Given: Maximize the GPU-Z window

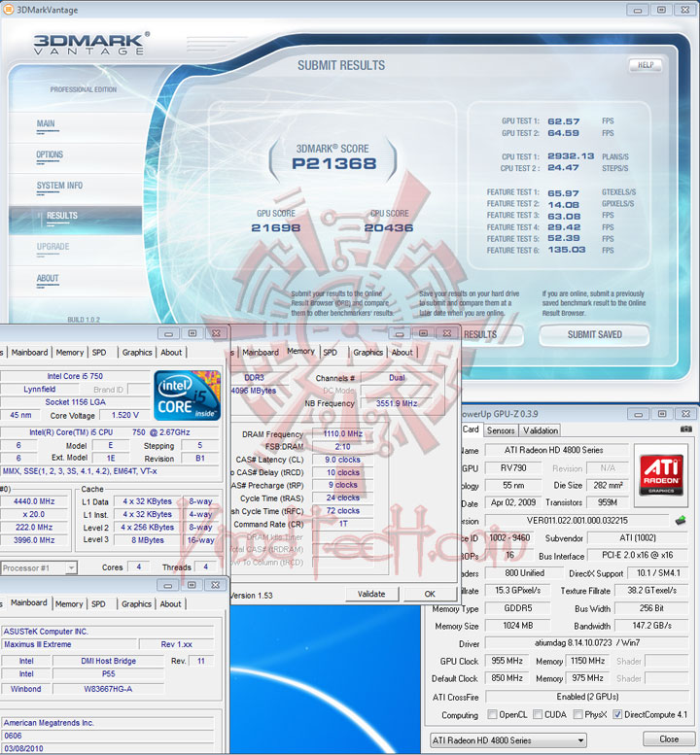Looking at the screenshot, I should (662, 414).
